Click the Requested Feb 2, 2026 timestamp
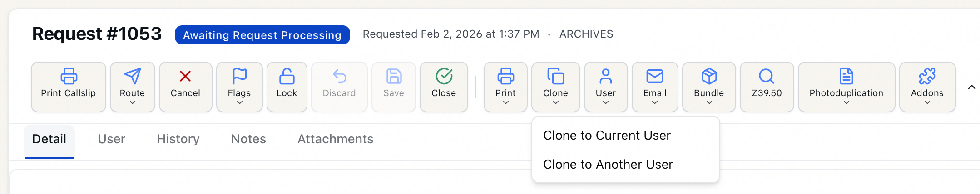The image size is (980, 194). coord(451,34)
